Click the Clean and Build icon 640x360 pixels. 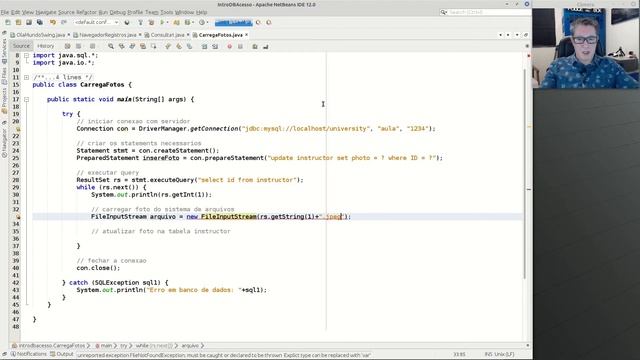pos(151,22)
